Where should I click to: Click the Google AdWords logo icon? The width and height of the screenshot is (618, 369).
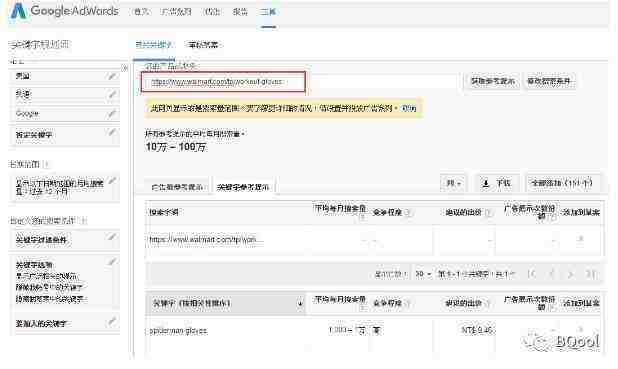pos(18,11)
